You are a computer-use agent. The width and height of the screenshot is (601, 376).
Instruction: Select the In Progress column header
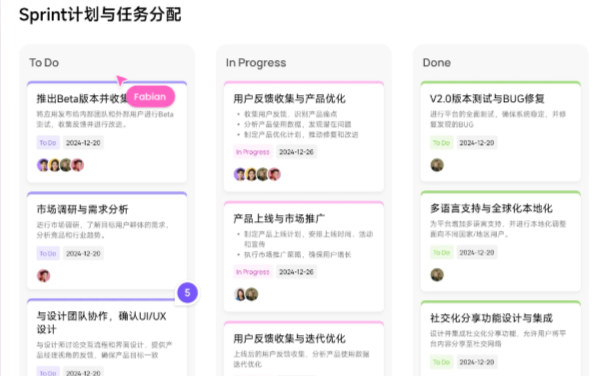pos(256,62)
